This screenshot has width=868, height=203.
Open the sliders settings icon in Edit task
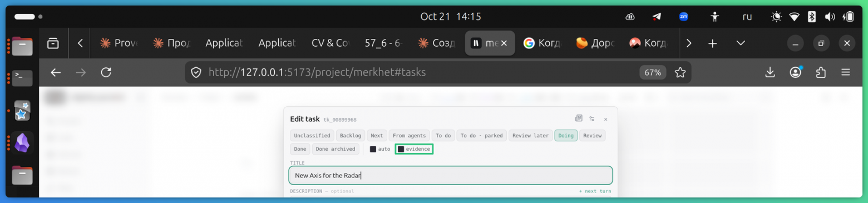[592, 118]
